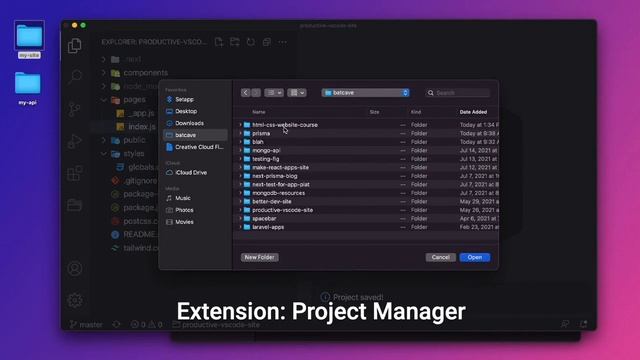The height and width of the screenshot is (360, 640).
Task: Open Run and Debug in VS Code activity bar
Action: point(75,141)
